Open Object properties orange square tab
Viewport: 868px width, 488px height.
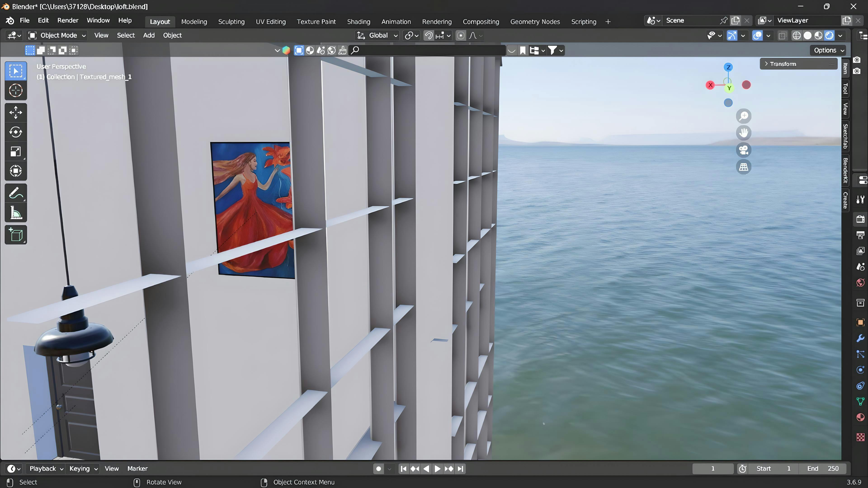coord(860,322)
